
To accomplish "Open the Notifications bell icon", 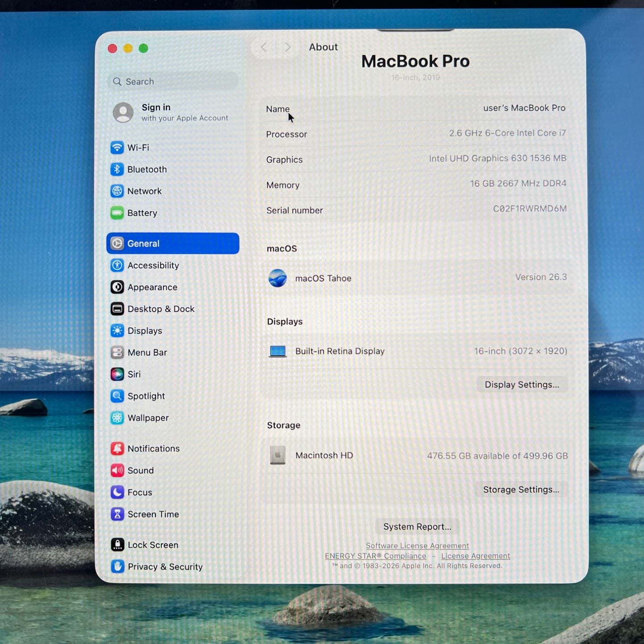I will pyautogui.click(x=117, y=449).
